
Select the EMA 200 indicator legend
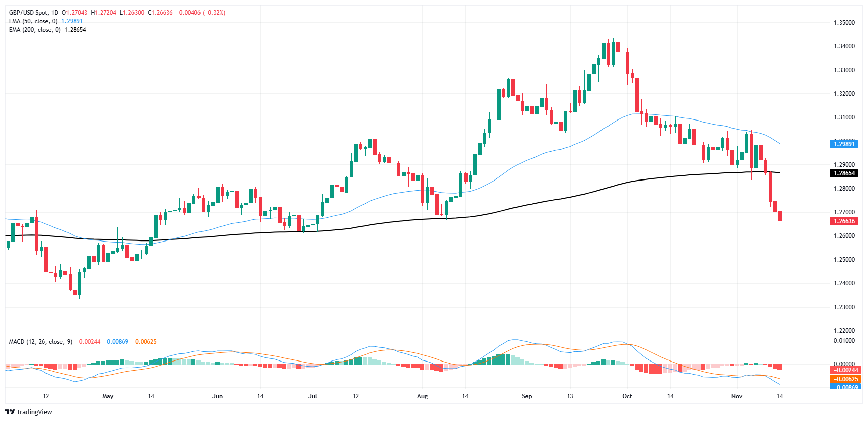pyautogui.click(x=34, y=30)
